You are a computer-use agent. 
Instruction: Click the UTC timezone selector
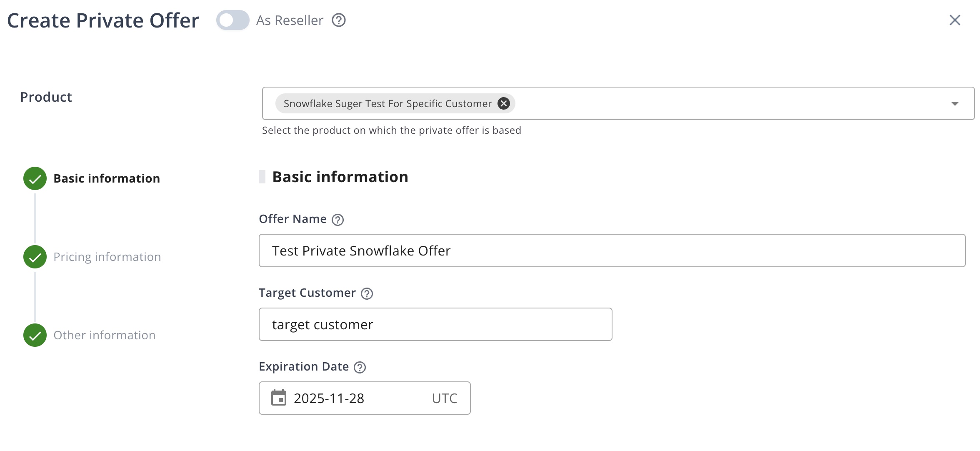(444, 398)
